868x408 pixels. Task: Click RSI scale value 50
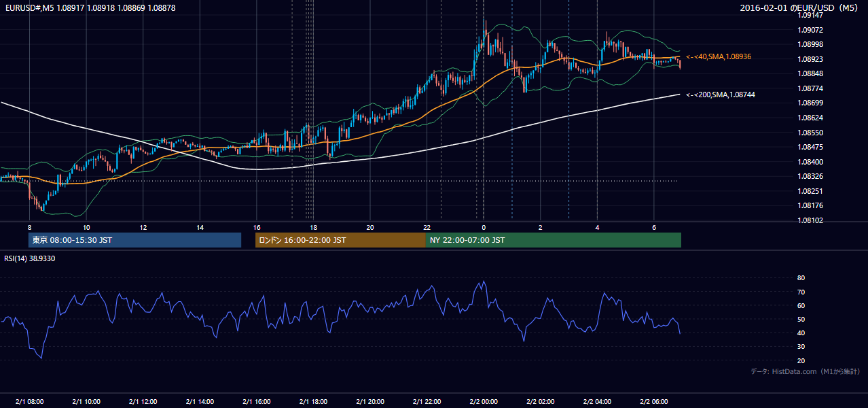click(801, 319)
